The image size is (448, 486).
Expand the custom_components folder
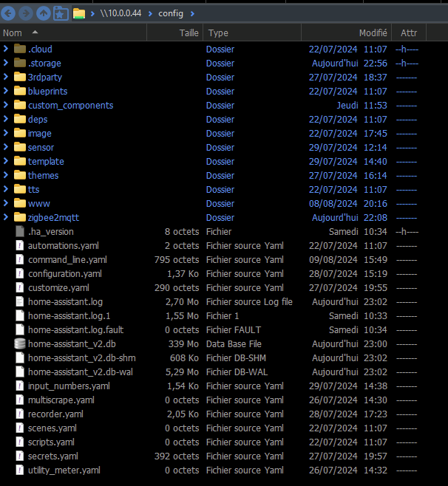tap(6, 106)
